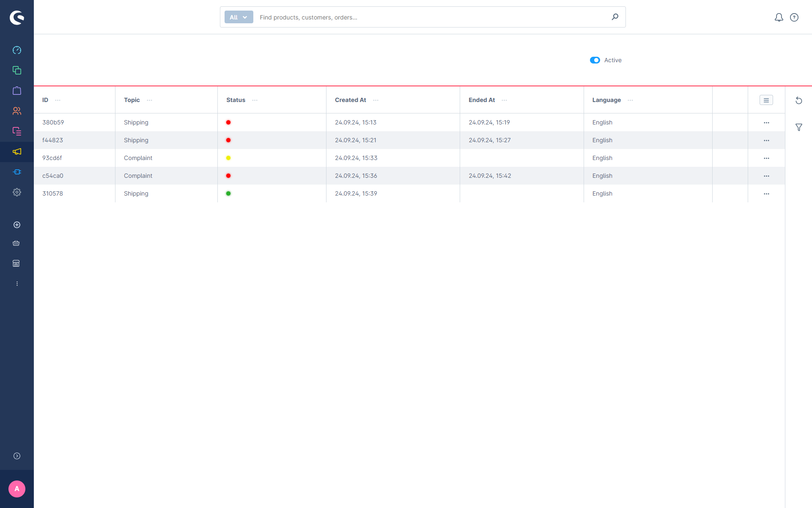Click green status dot of 310578

[x=228, y=193]
